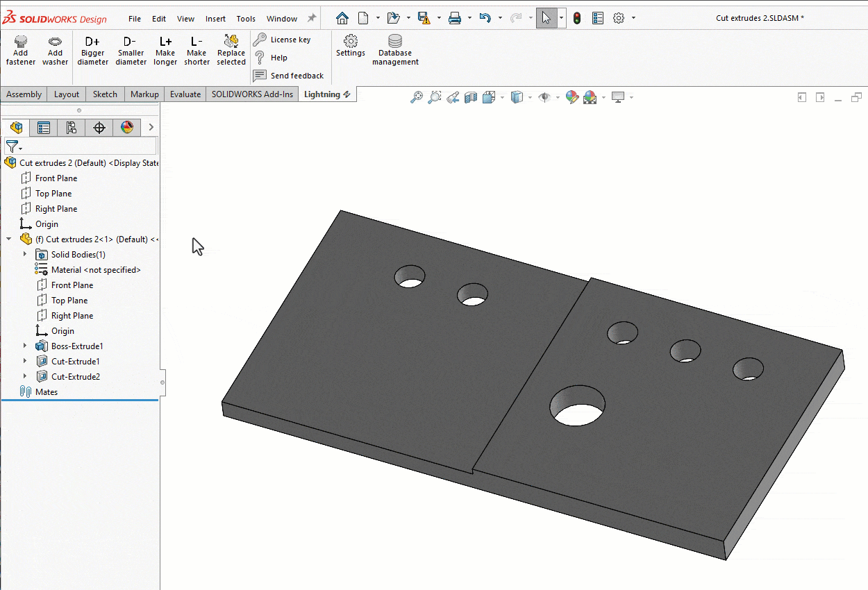Click the Print icon
The height and width of the screenshot is (590, 868).
(x=455, y=19)
